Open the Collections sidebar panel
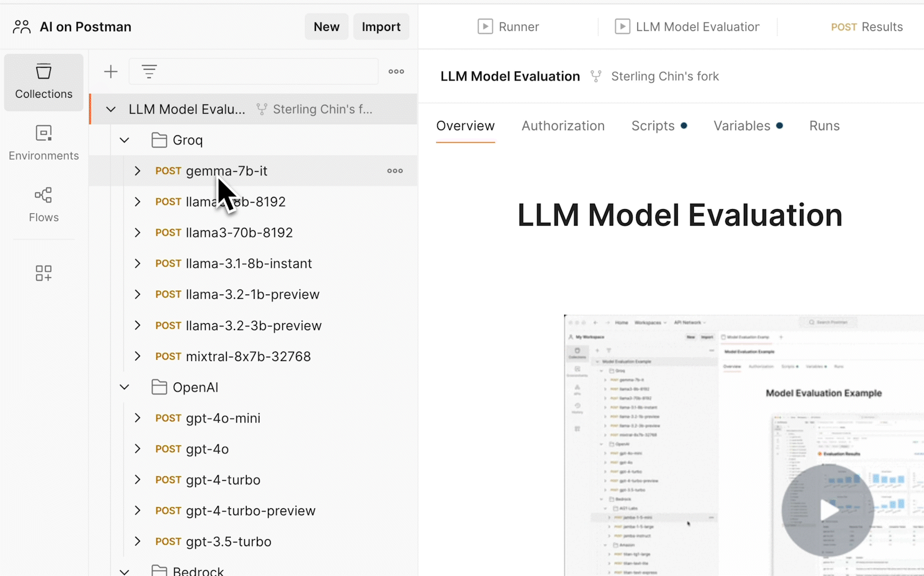Image resolution: width=924 pixels, height=576 pixels. 44,82
